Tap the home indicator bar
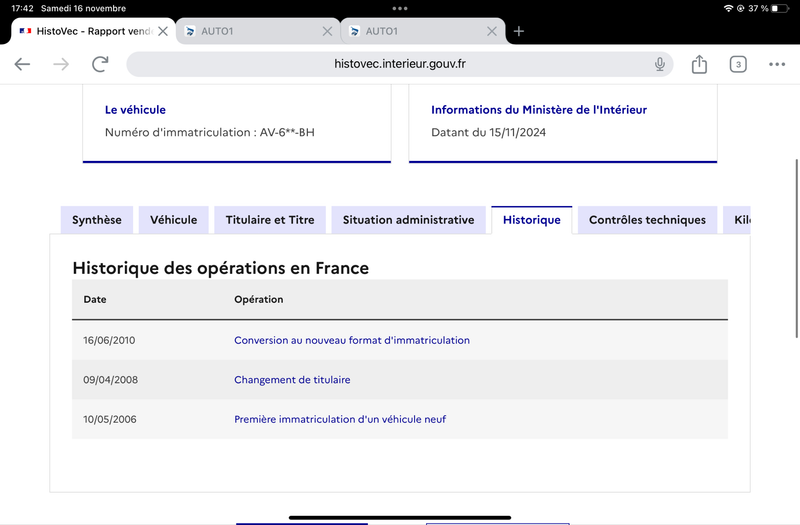This screenshot has height=525, width=800. coord(399,517)
